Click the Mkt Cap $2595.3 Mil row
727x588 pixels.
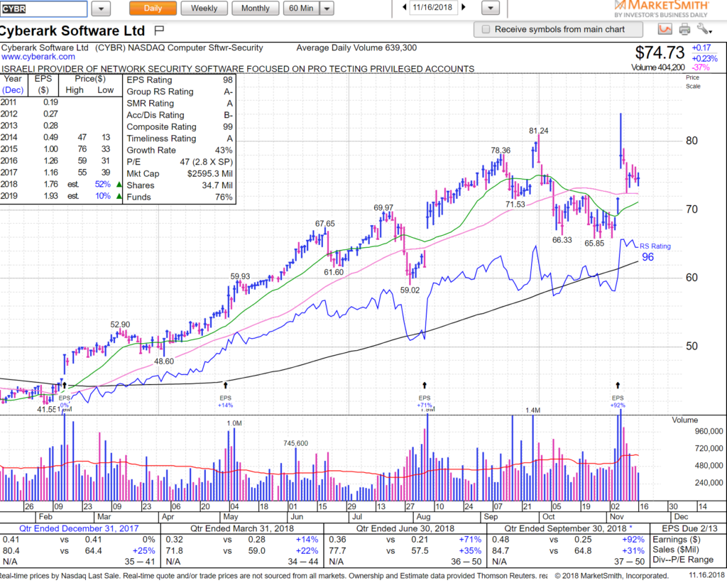180,173
